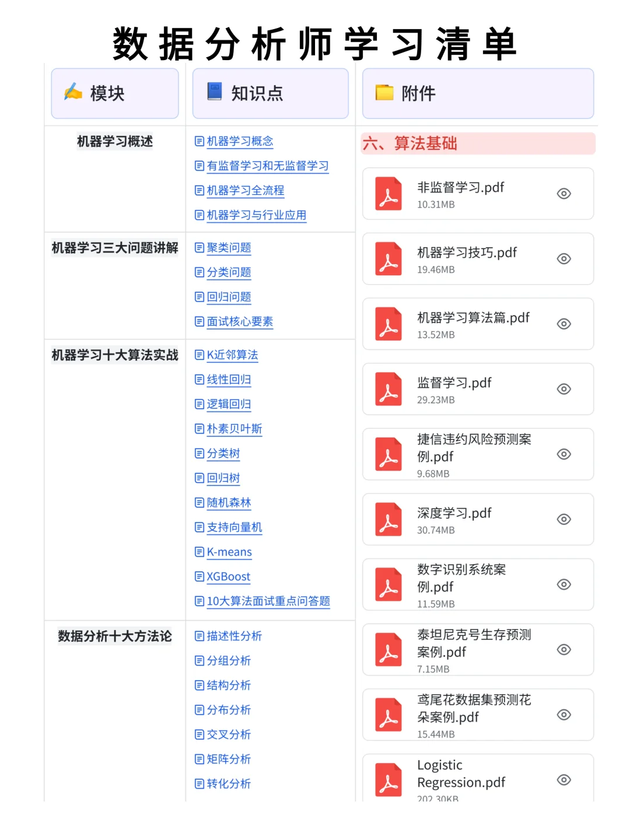Preview 捷信违约风险预测案例.pdf with the eye icon
The width and height of the screenshot is (630, 840).
coord(563,454)
